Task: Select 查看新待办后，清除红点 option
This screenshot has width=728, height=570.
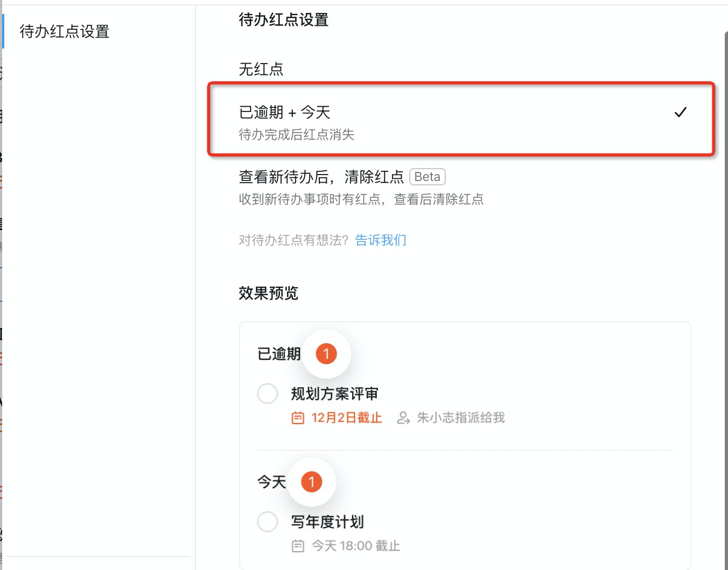Action: point(321,177)
